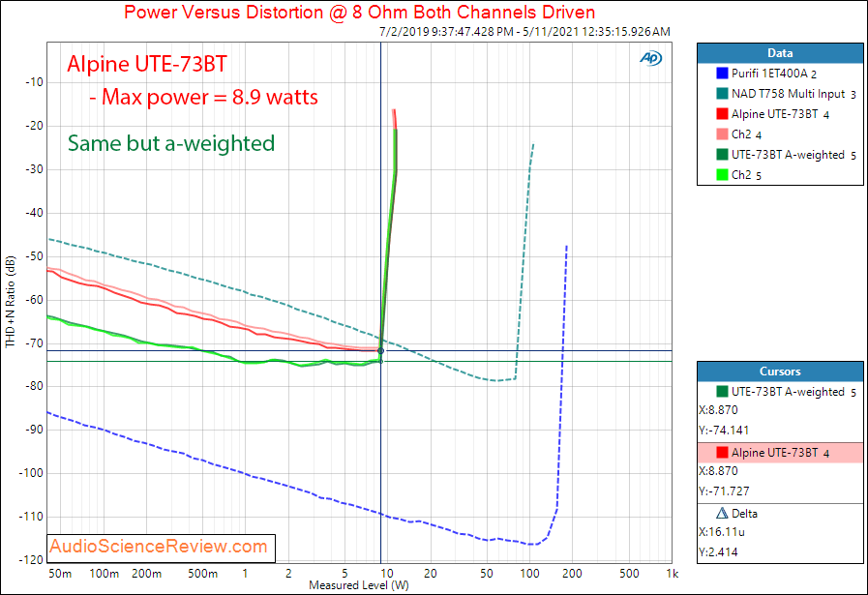Click the green square in A-weighted cursor row
This screenshot has width=868, height=595.
[x=722, y=391]
